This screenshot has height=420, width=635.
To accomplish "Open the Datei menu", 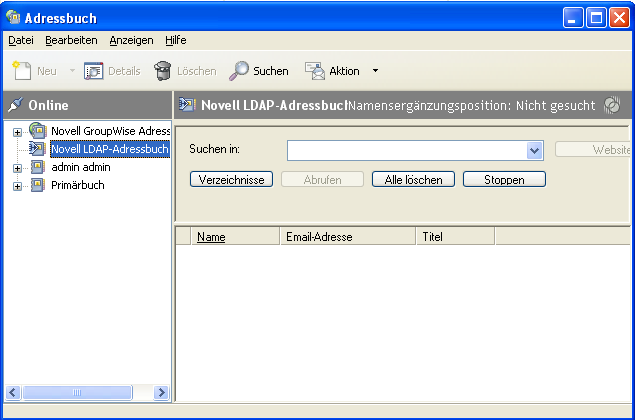I will (x=21, y=40).
